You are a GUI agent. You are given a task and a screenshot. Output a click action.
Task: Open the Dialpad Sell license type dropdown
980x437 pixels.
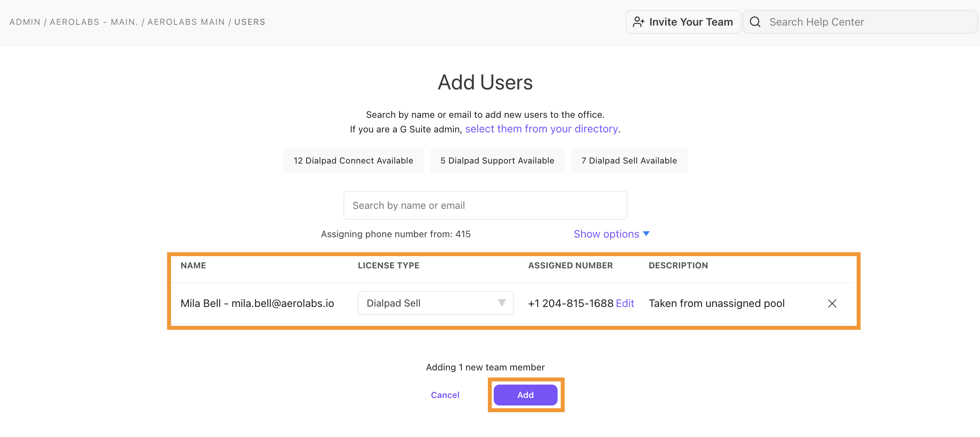point(435,303)
